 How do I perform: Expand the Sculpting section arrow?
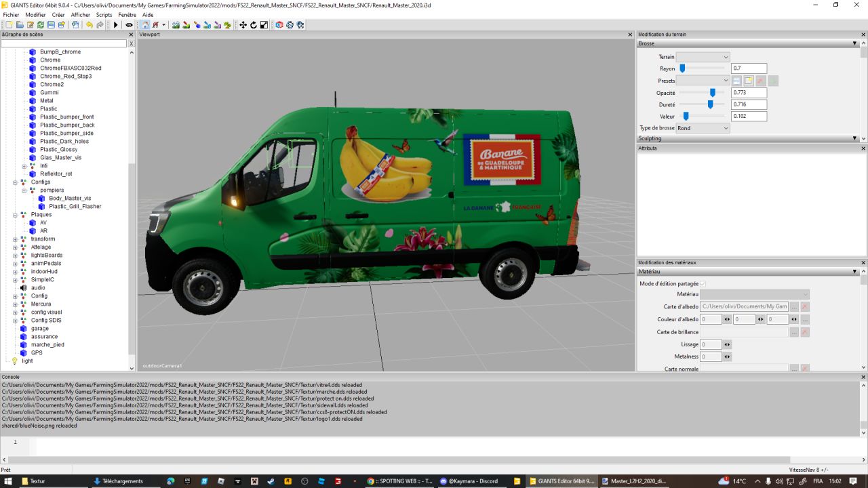coord(855,138)
